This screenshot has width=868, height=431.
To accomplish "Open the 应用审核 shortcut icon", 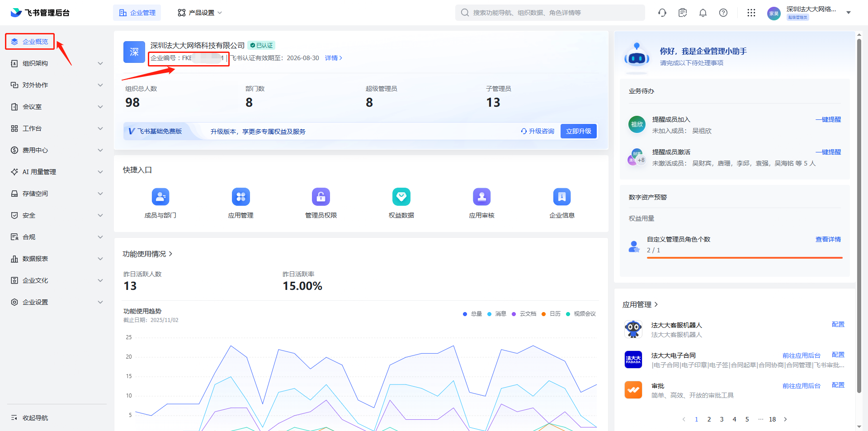I will (x=482, y=197).
